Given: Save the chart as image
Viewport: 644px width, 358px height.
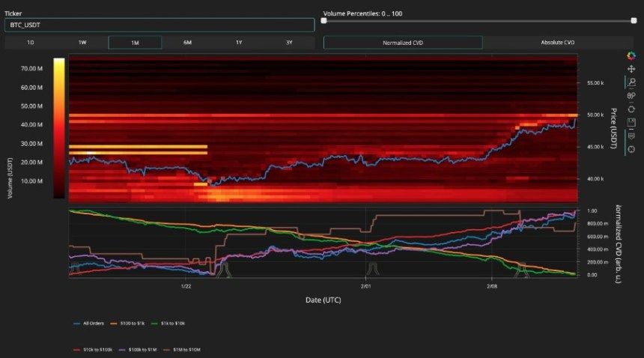Looking at the screenshot, I should click(631, 122).
